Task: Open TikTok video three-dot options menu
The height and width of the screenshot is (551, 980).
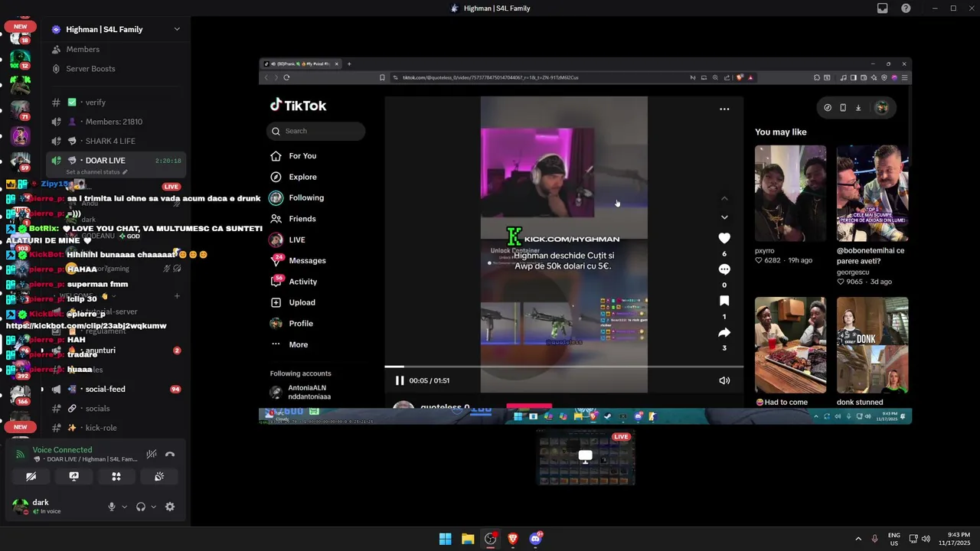Action: 724,109
